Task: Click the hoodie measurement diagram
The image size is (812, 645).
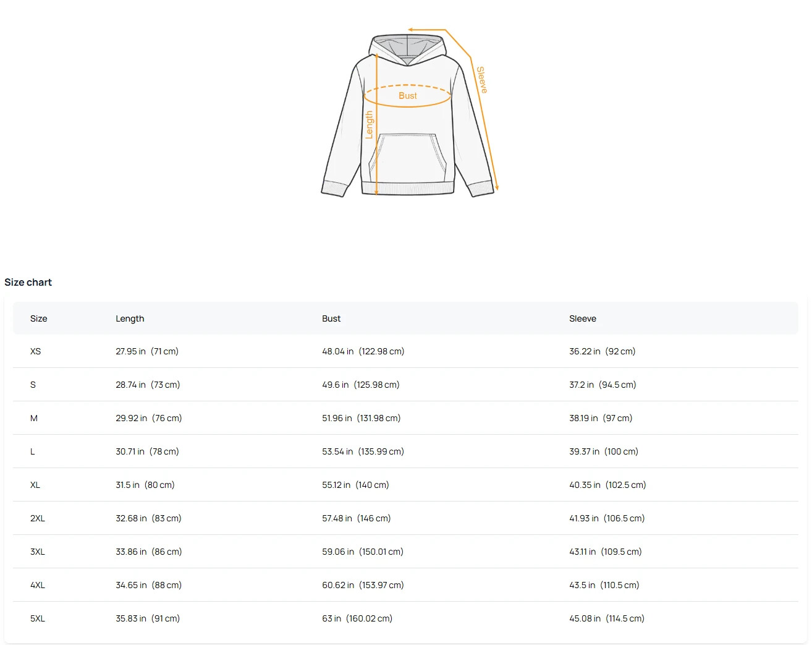Action: click(407, 114)
